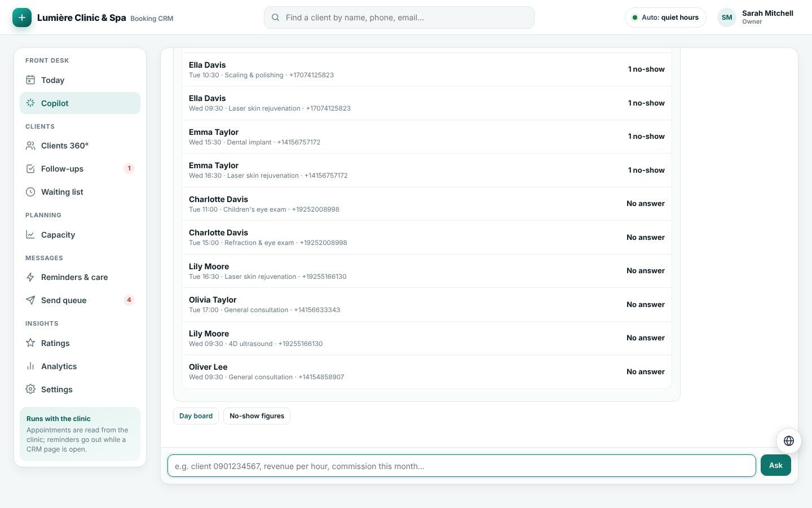Focus the Find a client search box

tap(399, 17)
